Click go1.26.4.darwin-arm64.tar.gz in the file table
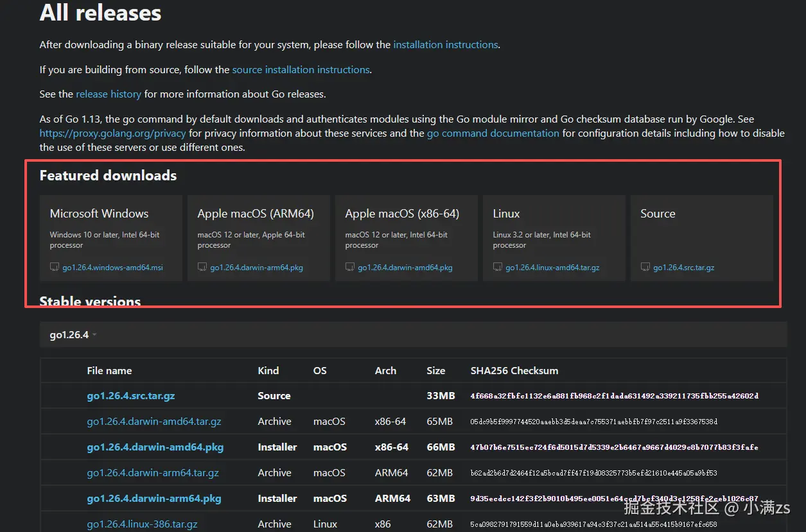Viewport: 806px width, 532px height. point(153,473)
